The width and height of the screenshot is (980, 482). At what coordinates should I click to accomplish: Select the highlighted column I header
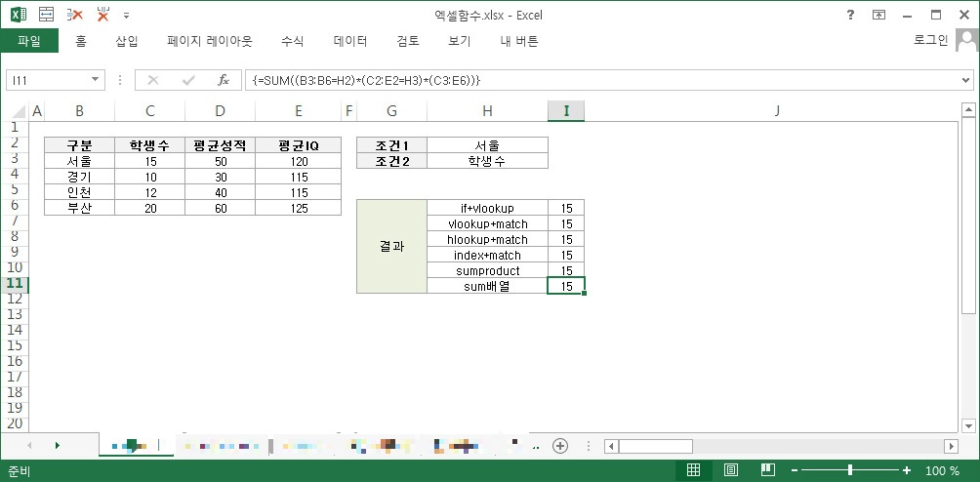(x=566, y=111)
